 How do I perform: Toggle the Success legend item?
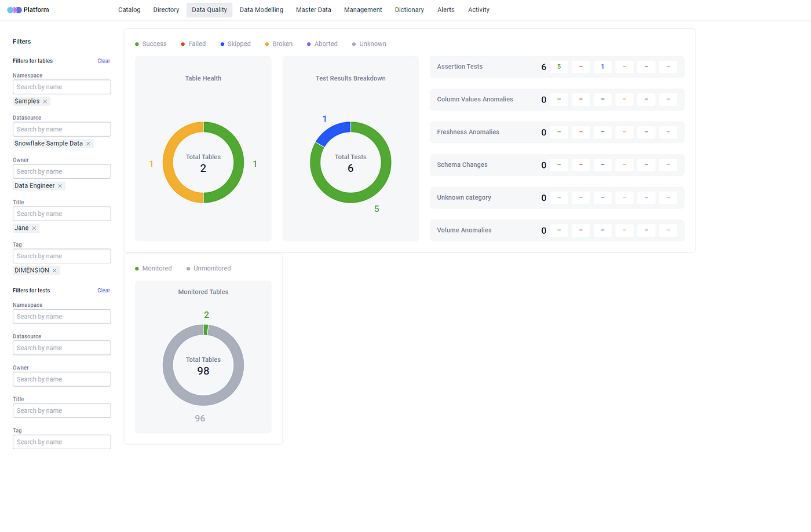pyautogui.click(x=151, y=44)
